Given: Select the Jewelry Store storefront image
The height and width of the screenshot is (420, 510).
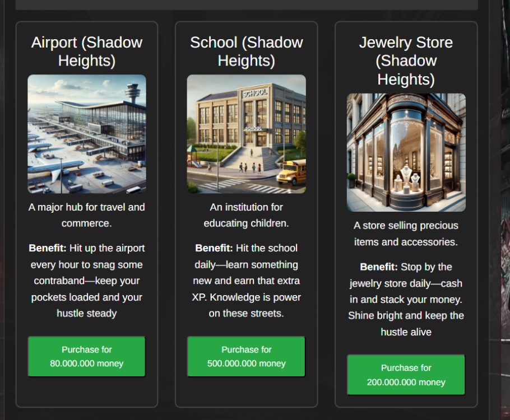Looking at the screenshot, I should (x=406, y=152).
